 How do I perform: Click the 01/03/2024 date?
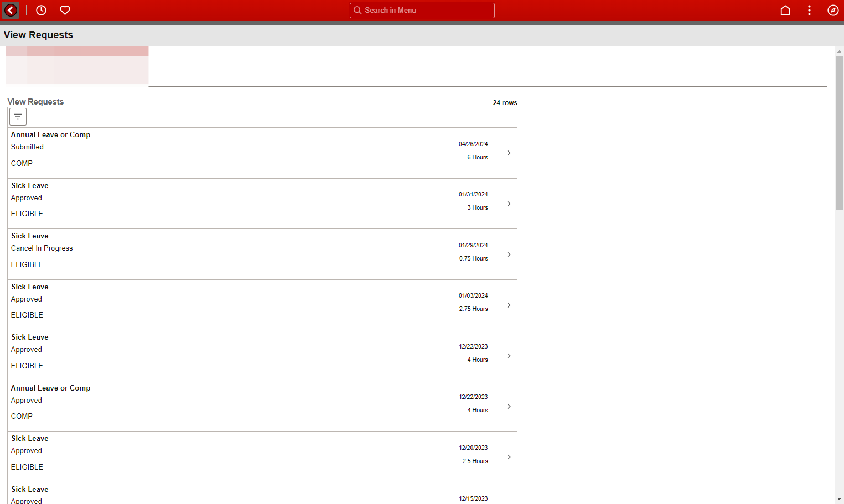pos(473,295)
